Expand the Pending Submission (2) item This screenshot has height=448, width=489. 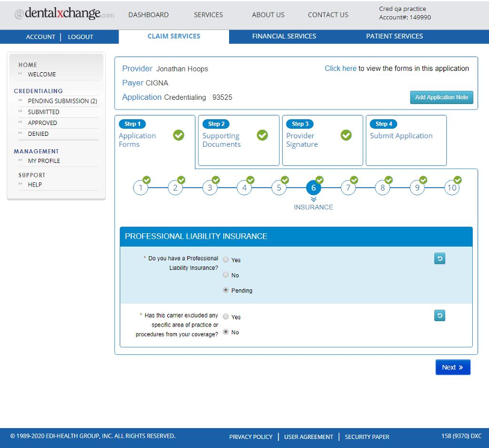coord(62,101)
